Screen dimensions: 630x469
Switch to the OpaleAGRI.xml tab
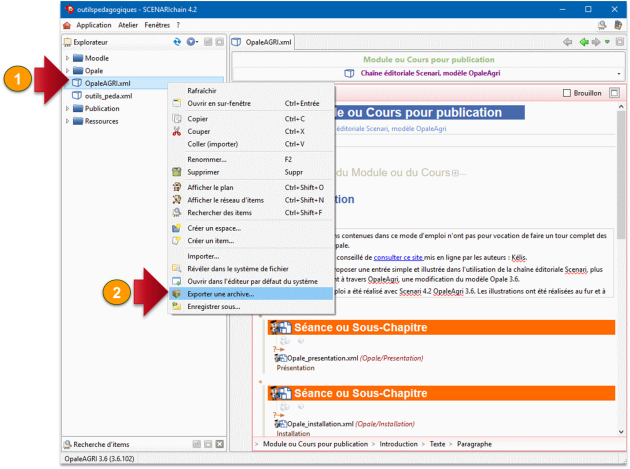click(x=263, y=42)
